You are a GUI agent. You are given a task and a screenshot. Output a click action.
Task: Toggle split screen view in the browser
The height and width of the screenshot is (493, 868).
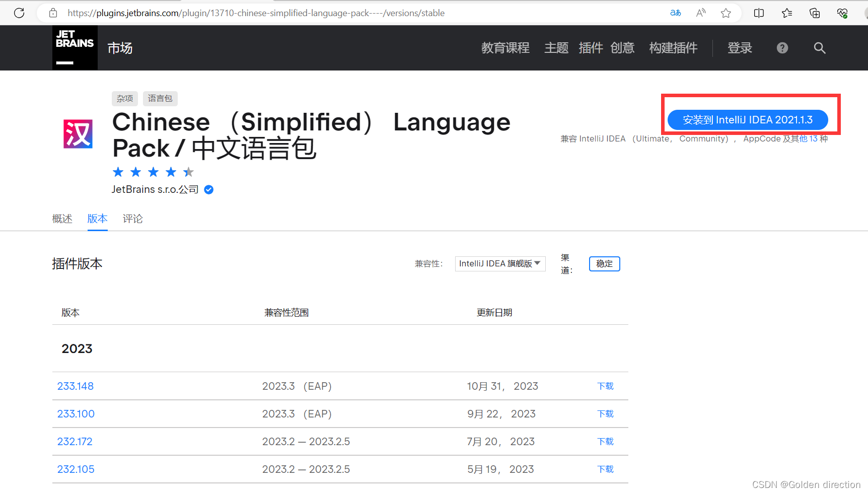tap(759, 13)
